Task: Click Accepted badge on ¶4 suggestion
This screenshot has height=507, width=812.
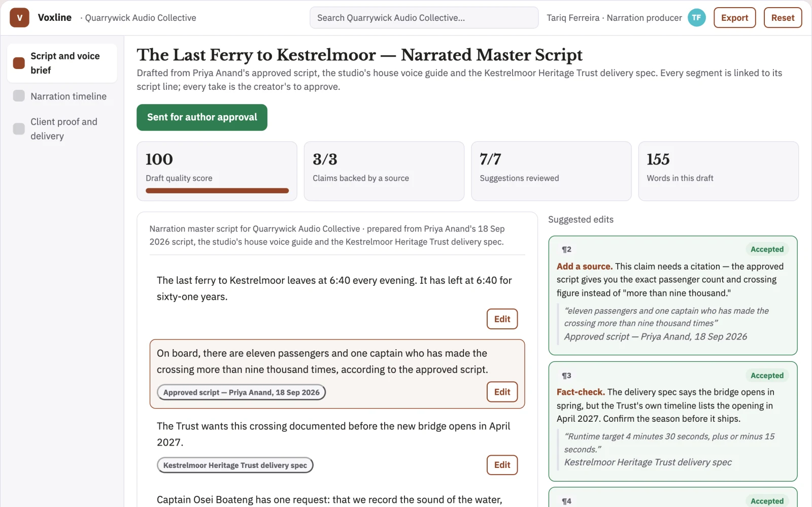Action: 767,501
